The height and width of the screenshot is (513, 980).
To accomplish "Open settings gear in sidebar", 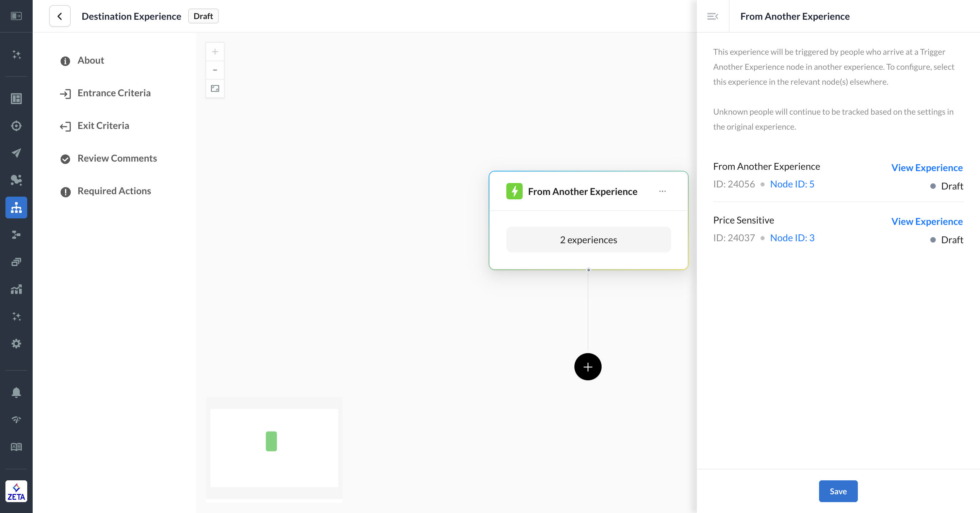I will [x=16, y=343].
